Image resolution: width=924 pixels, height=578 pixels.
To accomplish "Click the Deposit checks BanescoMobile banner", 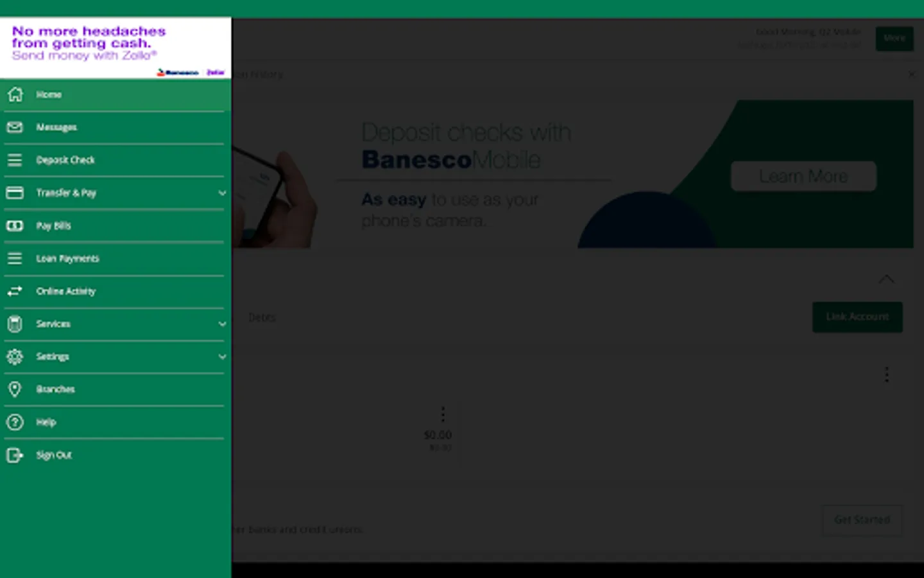I will 573,174.
